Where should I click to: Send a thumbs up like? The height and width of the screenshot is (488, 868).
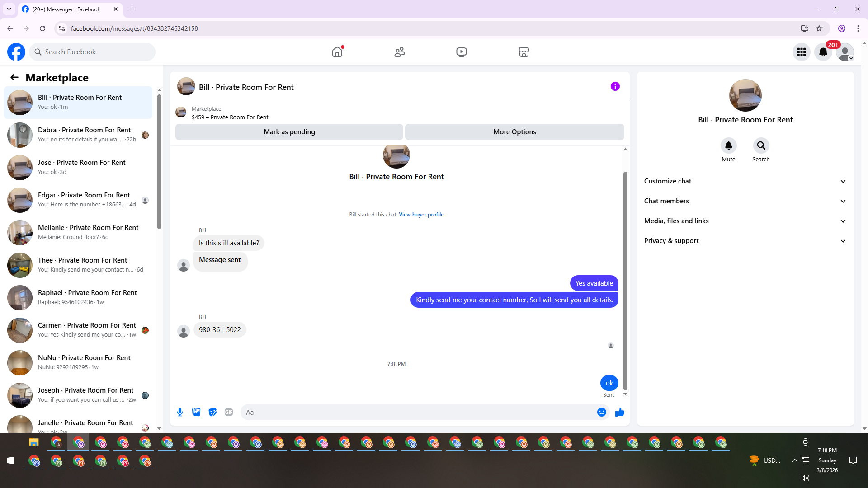[x=619, y=412]
